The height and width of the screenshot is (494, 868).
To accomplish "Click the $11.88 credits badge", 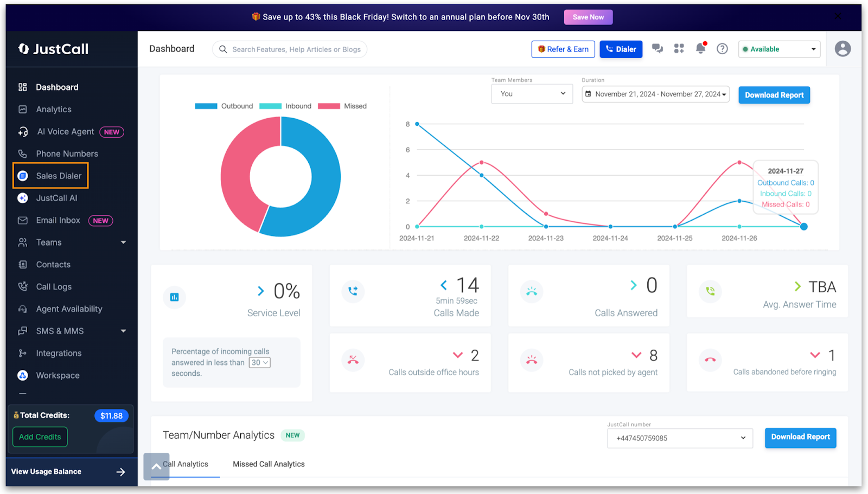I will tap(111, 416).
